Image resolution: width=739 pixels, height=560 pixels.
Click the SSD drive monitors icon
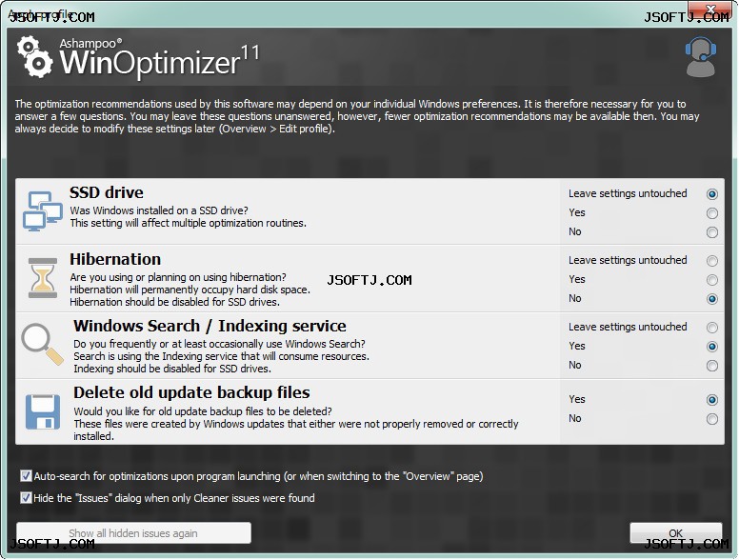(x=43, y=210)
